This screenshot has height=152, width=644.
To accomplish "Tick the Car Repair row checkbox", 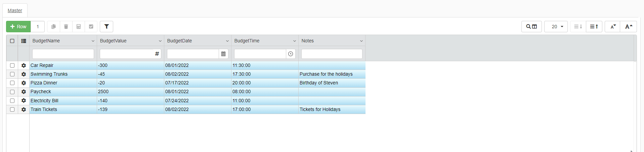I will (12, 65).
